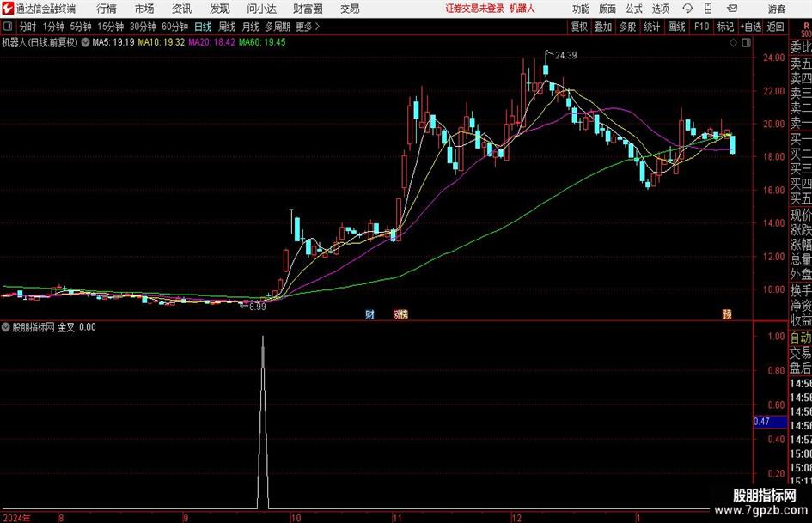Click the 游客 user account label
The width and height of the screenshot is (812, 523).
tap(777, 9)
